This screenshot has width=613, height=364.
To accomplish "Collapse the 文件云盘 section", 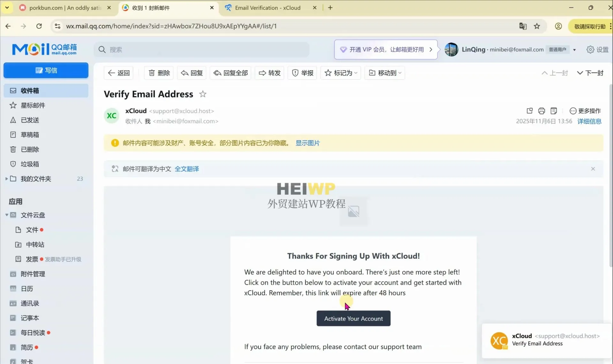I will (x=6, y=215).
